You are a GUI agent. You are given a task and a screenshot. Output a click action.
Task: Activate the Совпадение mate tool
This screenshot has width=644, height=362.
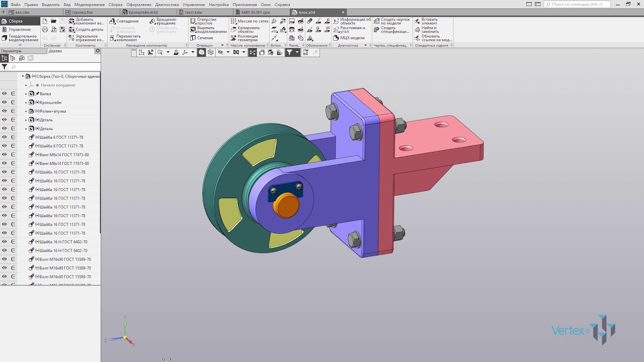(124, 21)
